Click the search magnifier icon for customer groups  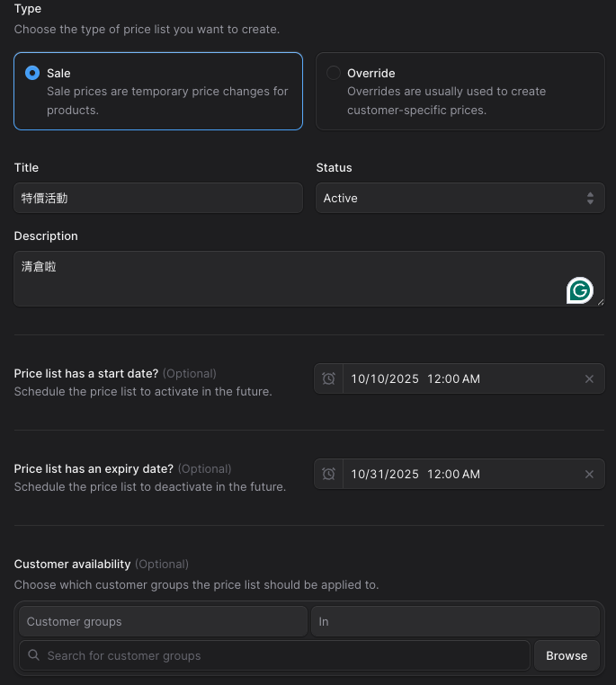tap(34, 655)
